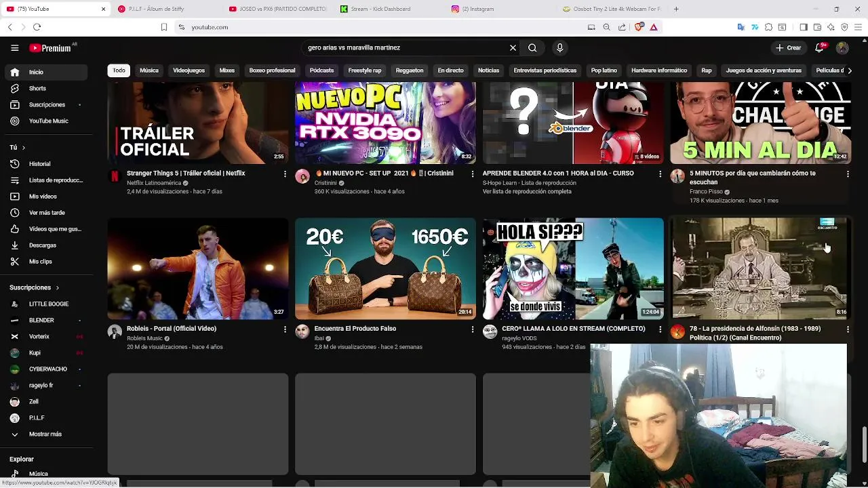The height and width of the screenshot is (488, 868).
Task: Open options menu for 5 MINUTOS video
Action: [848, 174]
